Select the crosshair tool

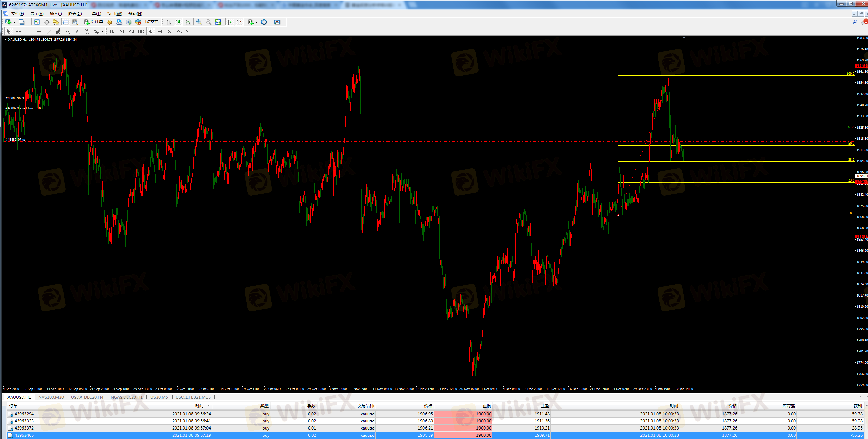click(x=18, y=31)
